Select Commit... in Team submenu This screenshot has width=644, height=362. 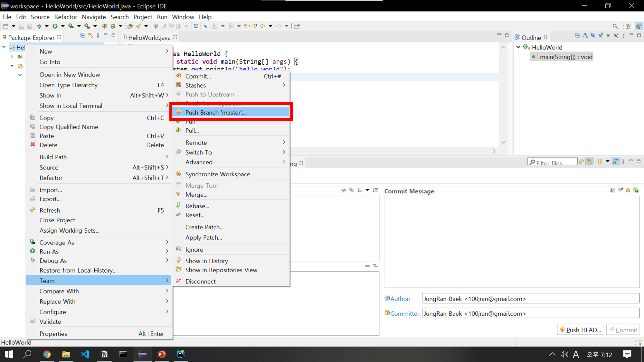(x=231, y=76)
